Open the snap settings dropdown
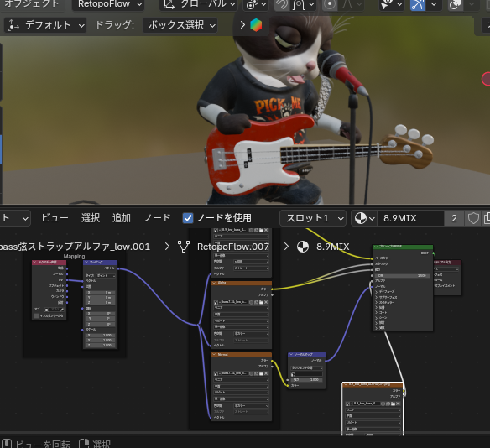The height and width of the screenshot is (448, 490). click(x=304, y=4)
